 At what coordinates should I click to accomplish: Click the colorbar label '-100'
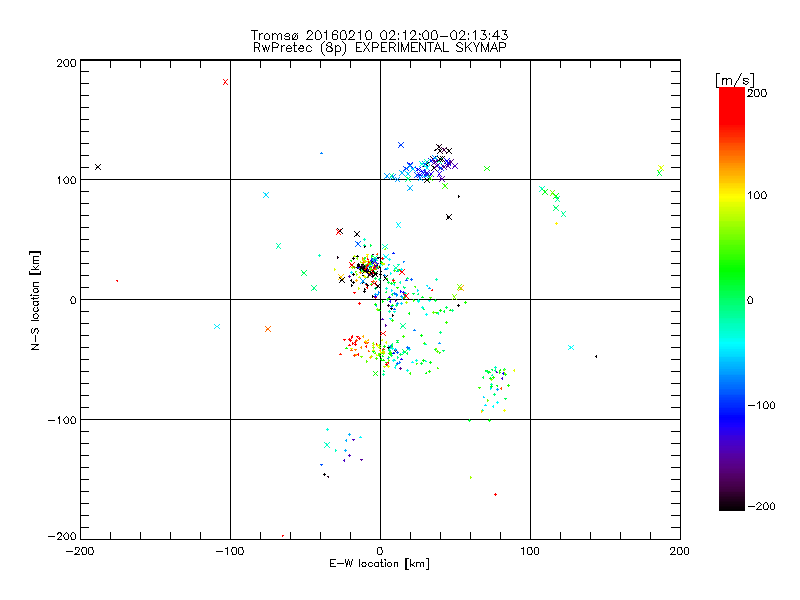point(761,406)
